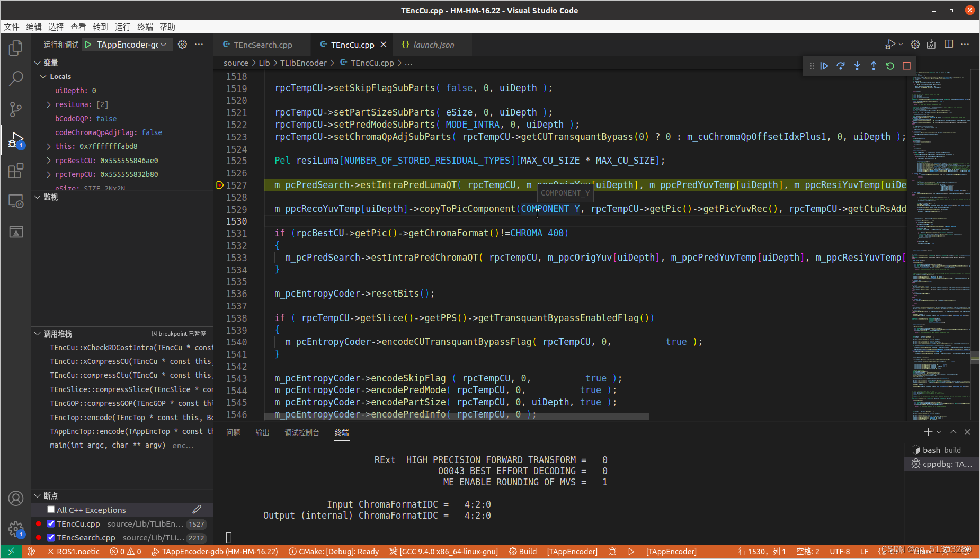Open the Extensions view

pos(16,171)
